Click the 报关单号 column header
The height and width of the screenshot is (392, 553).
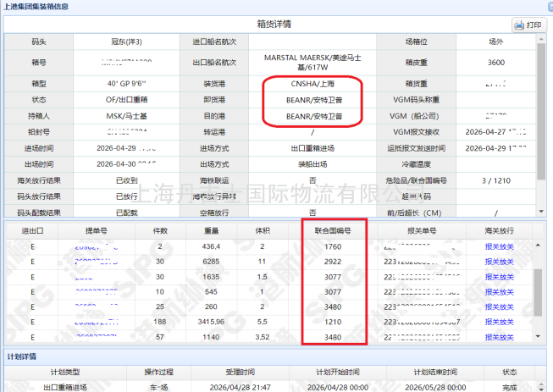(422, 231)
